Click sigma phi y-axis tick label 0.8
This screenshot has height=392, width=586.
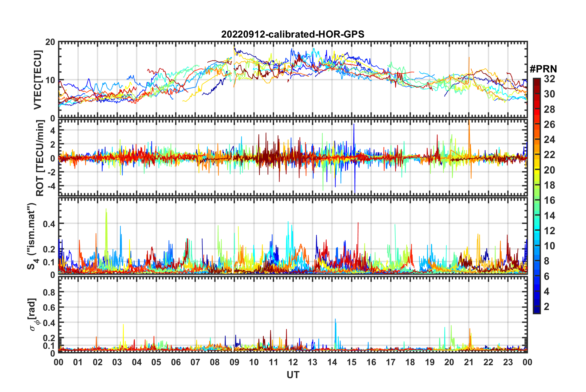click(x=49, y=292)
